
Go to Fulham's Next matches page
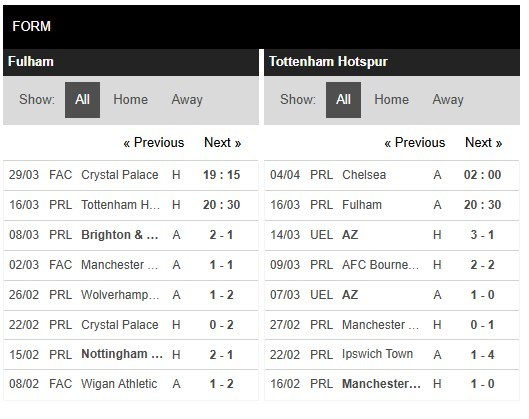coord(223,143)
